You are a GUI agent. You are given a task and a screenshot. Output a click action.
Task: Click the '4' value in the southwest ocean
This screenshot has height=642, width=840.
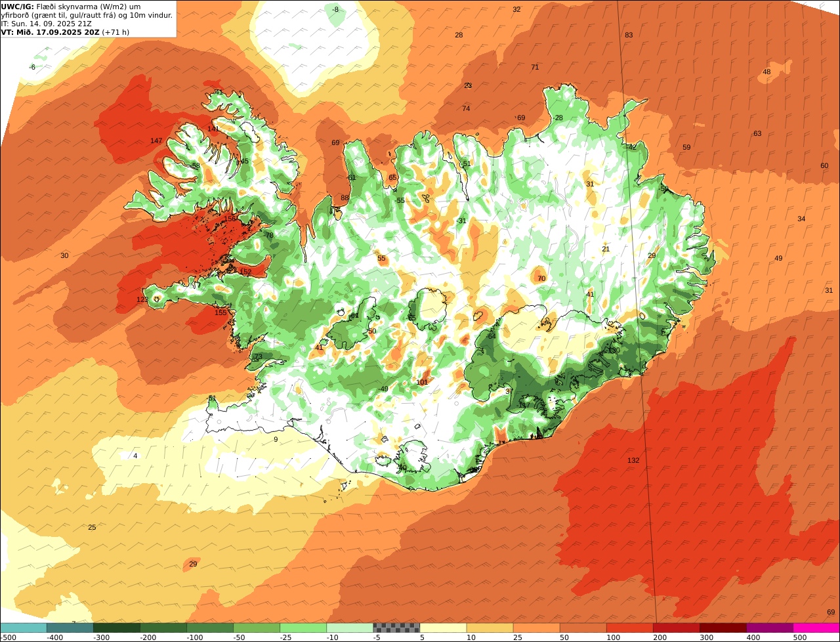click(x=135, y=456)
